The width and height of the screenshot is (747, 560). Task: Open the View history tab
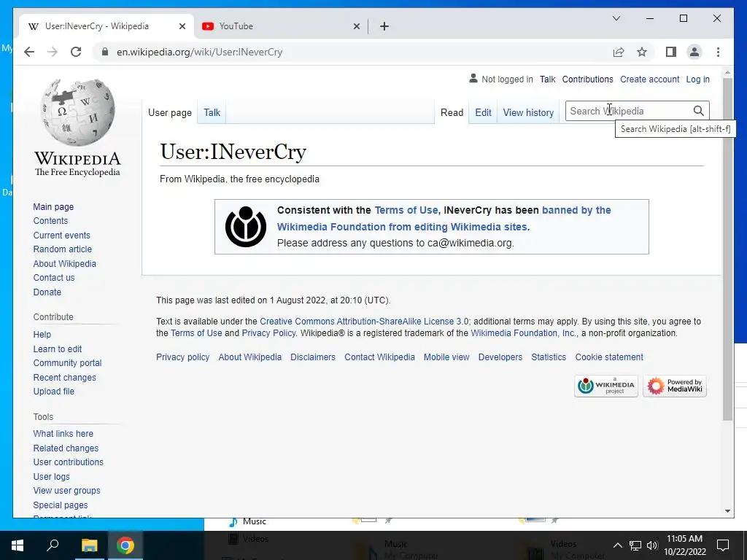[x=528, y=113]
